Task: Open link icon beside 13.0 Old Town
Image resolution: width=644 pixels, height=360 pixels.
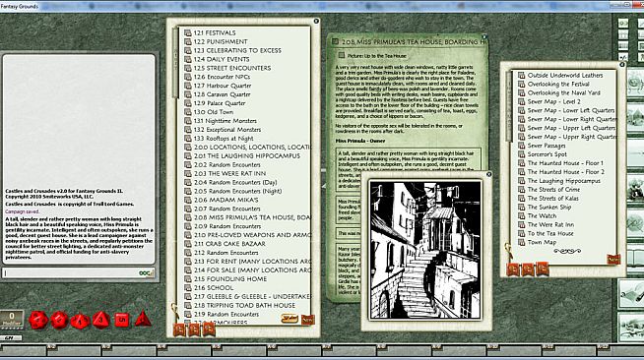Action: [188, 112]
